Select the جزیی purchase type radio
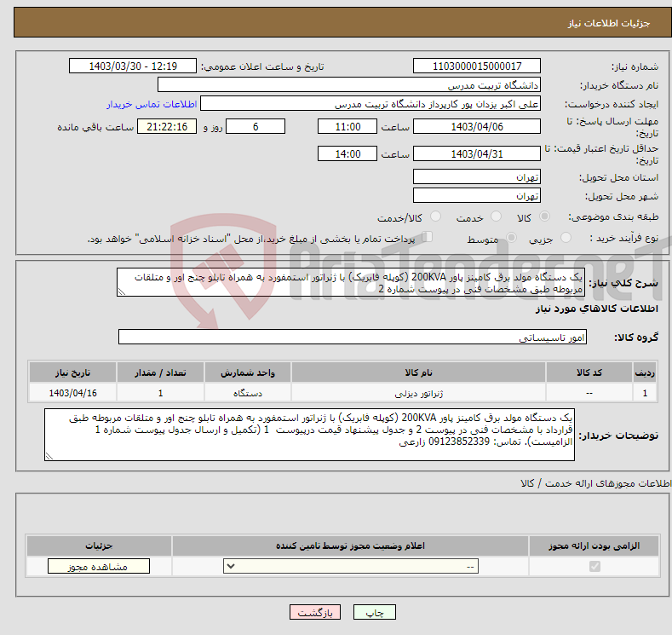 click(566, 237)
